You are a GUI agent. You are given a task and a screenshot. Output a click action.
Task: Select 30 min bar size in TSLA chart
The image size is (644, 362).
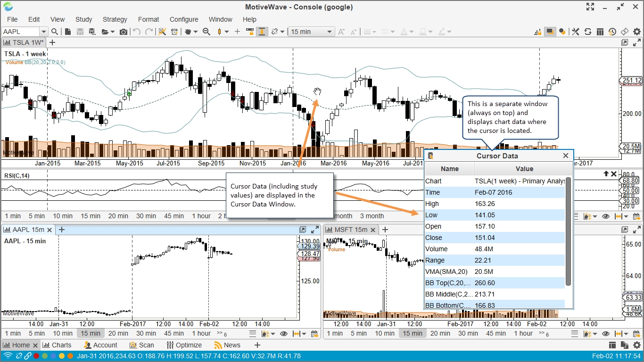click(146, 216)
